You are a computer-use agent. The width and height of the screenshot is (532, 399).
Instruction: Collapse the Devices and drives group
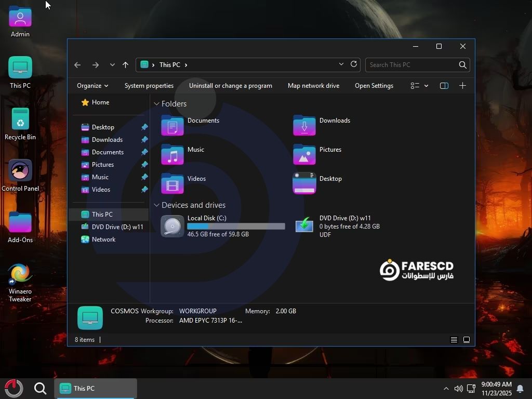[156, 205]
